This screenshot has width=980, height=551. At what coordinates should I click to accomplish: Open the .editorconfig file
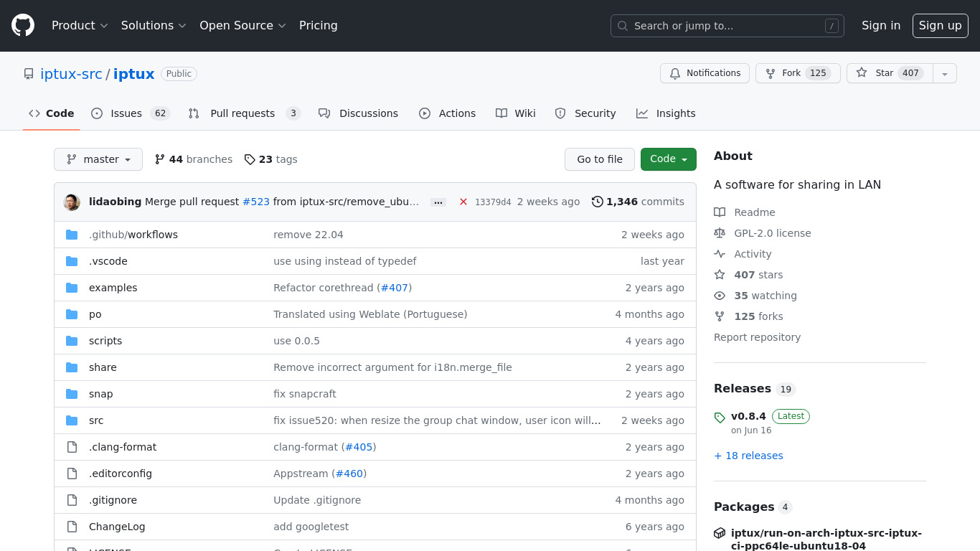pyautogui.click(x=121, y=474)
